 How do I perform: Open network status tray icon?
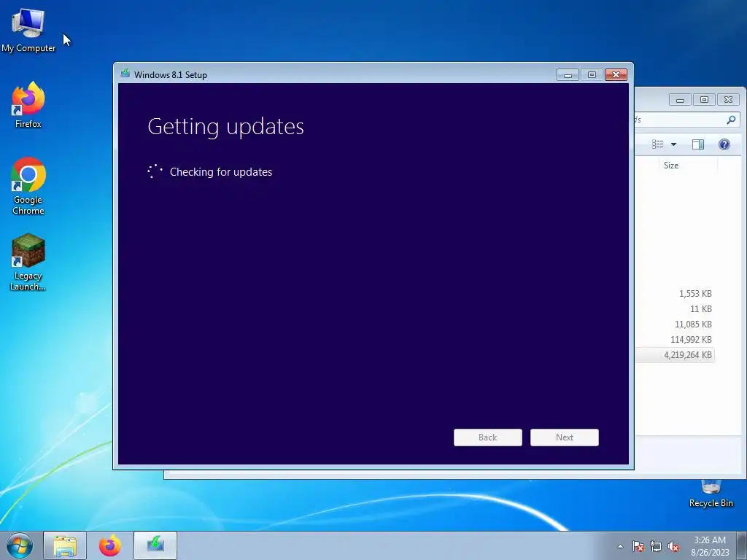click(656, 546)
